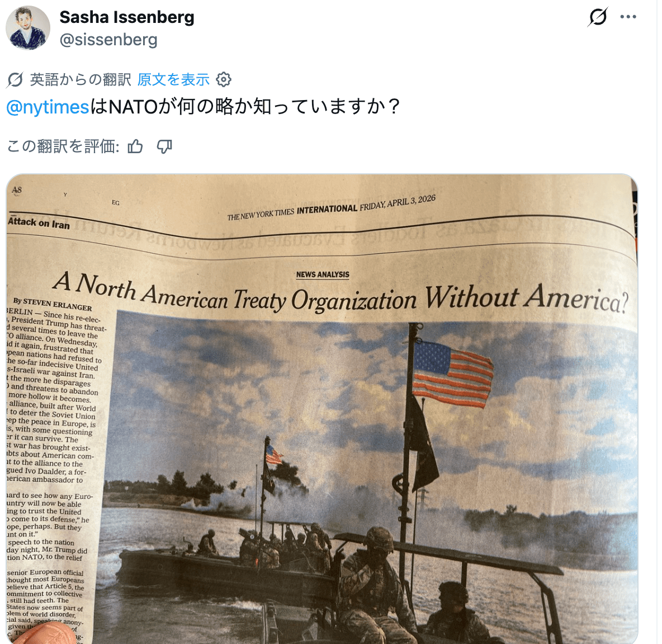Rate the translation with thumbs down
Viewport: 662px width, 644px height.
point(164,146)
